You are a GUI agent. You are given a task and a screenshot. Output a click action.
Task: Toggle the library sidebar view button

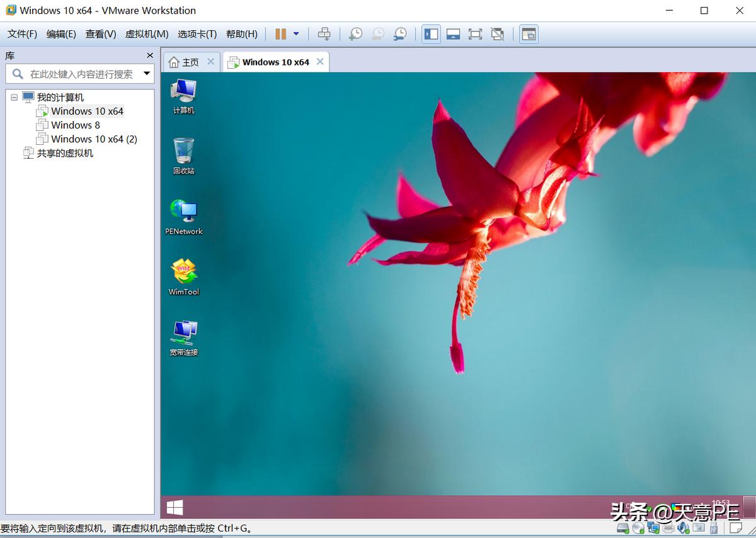(x=432, y=34)
